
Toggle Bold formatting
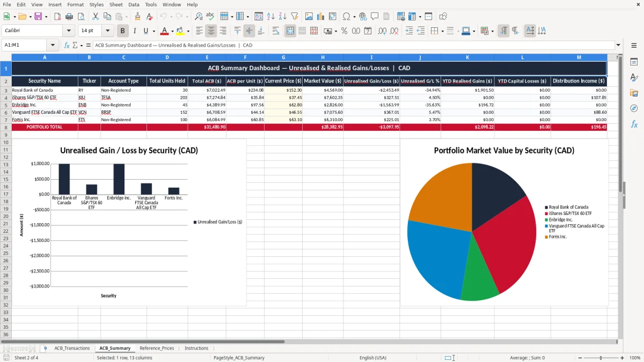[x=123, y=31]
